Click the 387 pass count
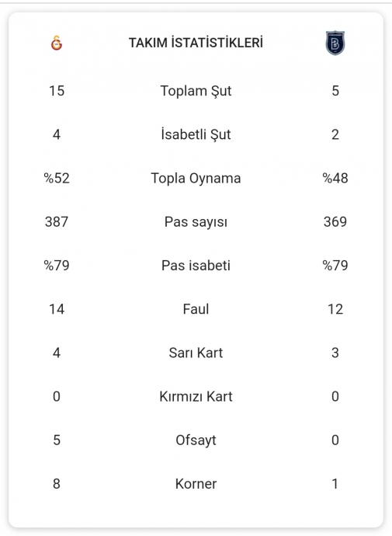392x536 pixels. 57,222
